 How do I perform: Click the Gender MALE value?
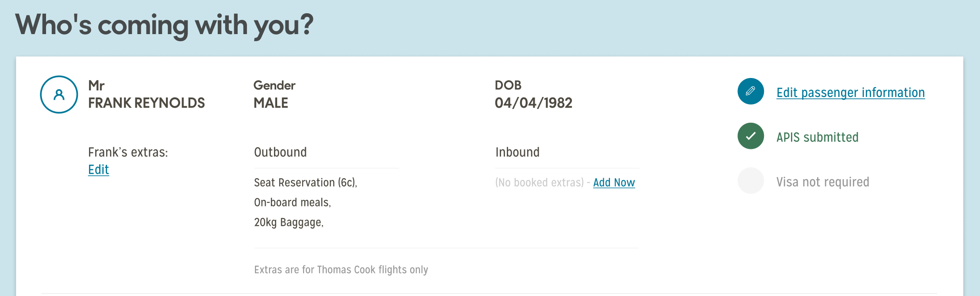(x=270, y=103)
